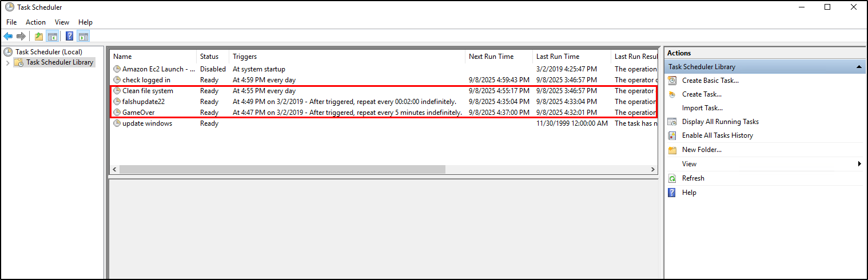The image size is (868, 280).
Task: Click the horizontal scrollbar right arrow
Action: point(653,170)
